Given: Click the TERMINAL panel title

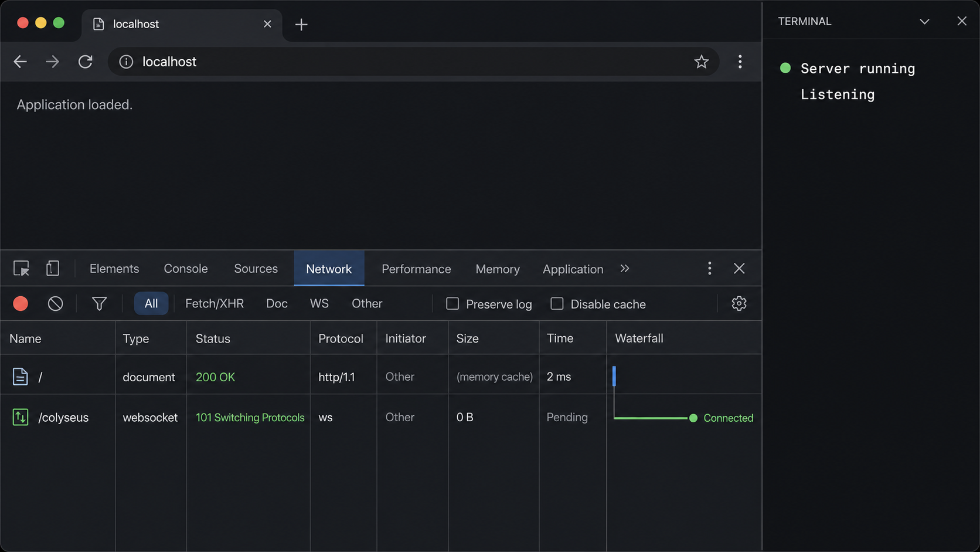Looking at the screenshot, I should (804, 21).
